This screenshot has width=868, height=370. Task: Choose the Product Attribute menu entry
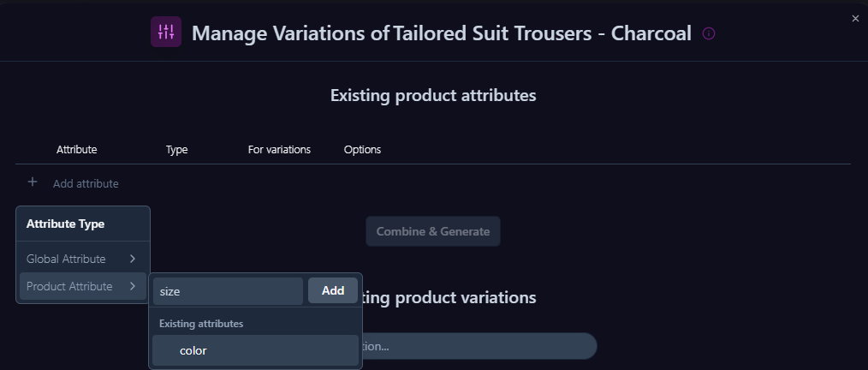[69, 286]
